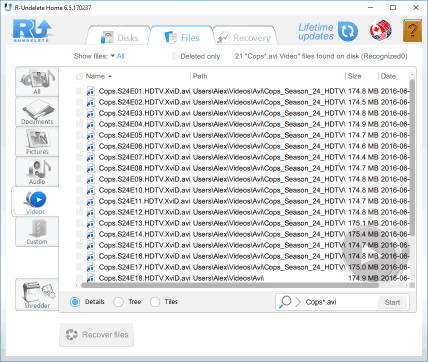Click the 175.1 MB size value
This screenshot has height=362, width=428.
(x=363, y=223)
